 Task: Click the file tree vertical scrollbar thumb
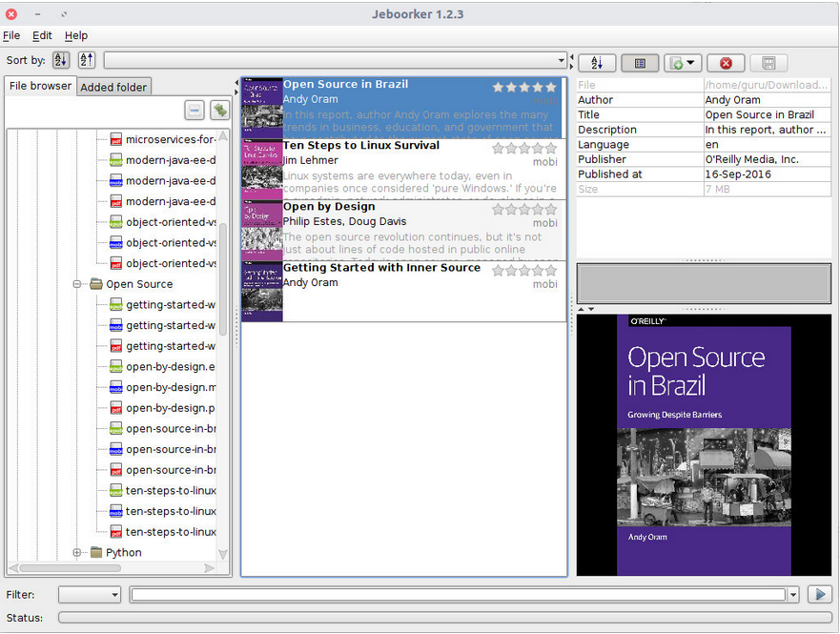(x=223, y=278)
